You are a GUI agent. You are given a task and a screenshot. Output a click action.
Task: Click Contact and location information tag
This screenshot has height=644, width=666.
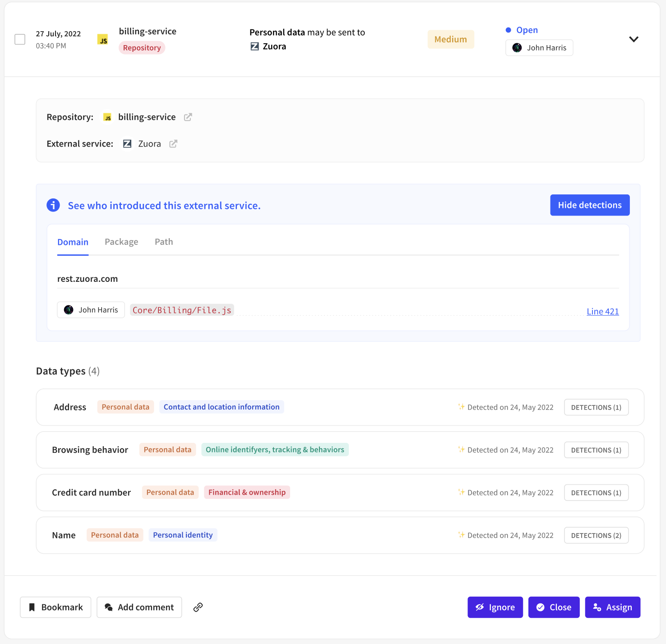click(x=222, y=407)
